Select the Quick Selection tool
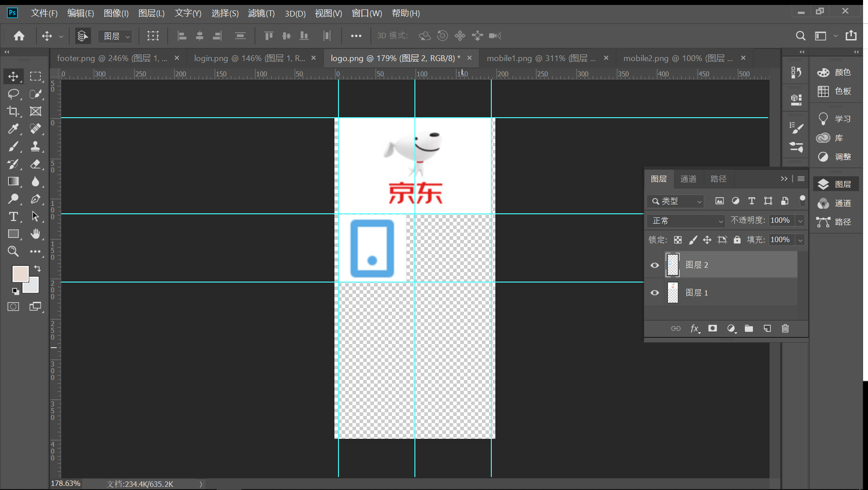This screenshot has width=868, height=490. [x=36, y=94]
